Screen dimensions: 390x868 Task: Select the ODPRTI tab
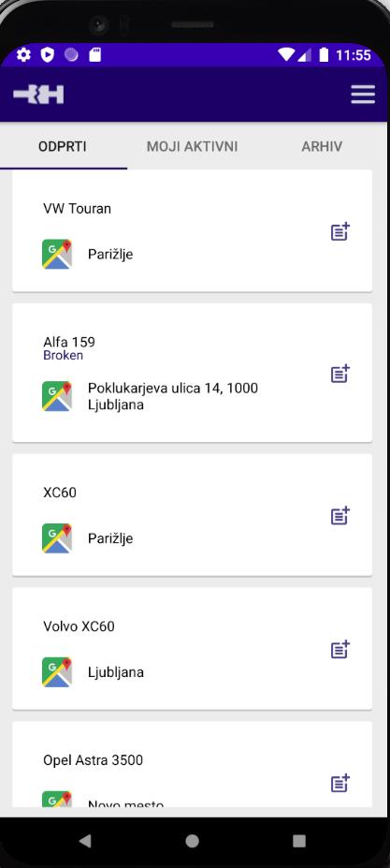point(63,147)
